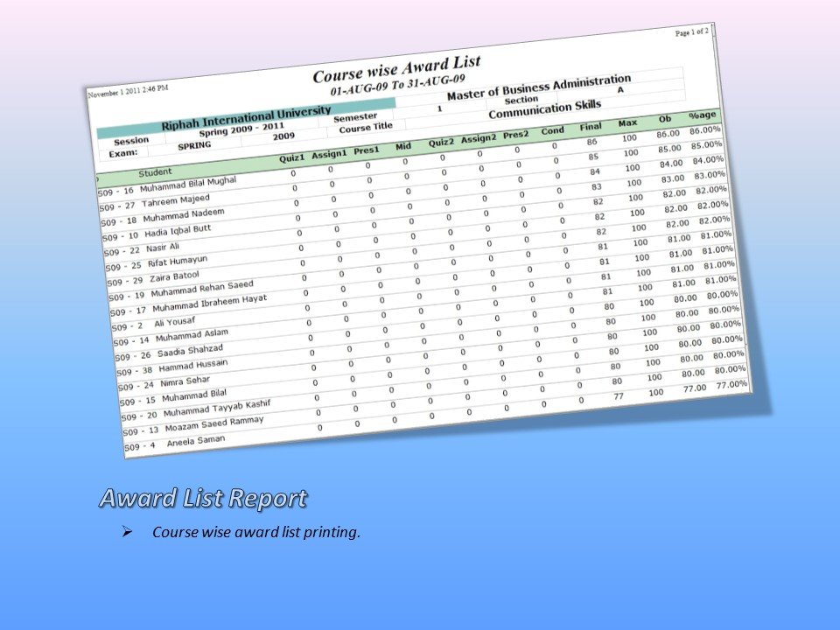840x630 pixels.
Task: Click the 'Pres2' column header
Action: 516,135
